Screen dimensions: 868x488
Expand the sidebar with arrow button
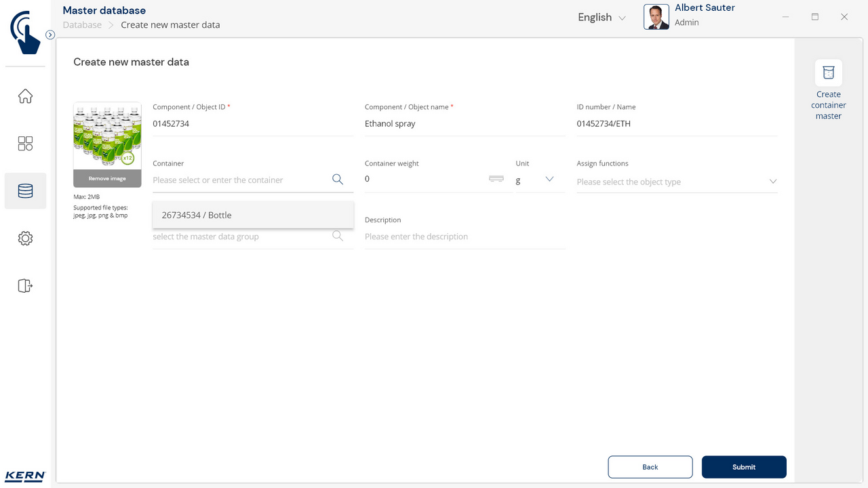tap(50, 35)
